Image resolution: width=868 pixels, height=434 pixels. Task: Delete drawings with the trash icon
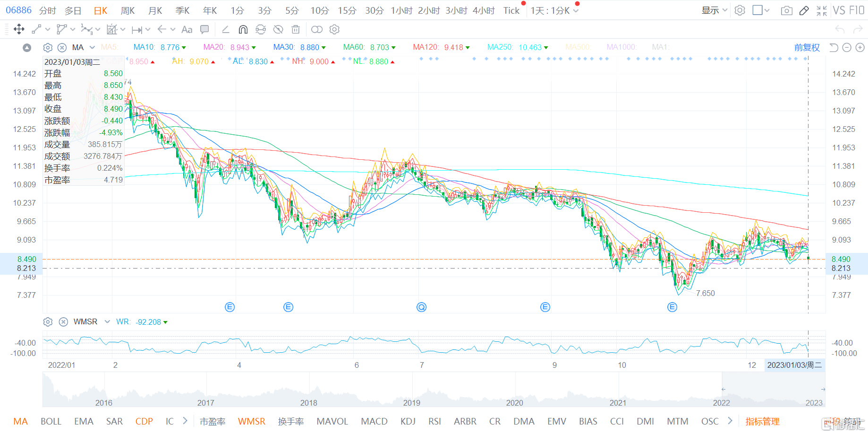pyautogui.click(x=296, y=29)
